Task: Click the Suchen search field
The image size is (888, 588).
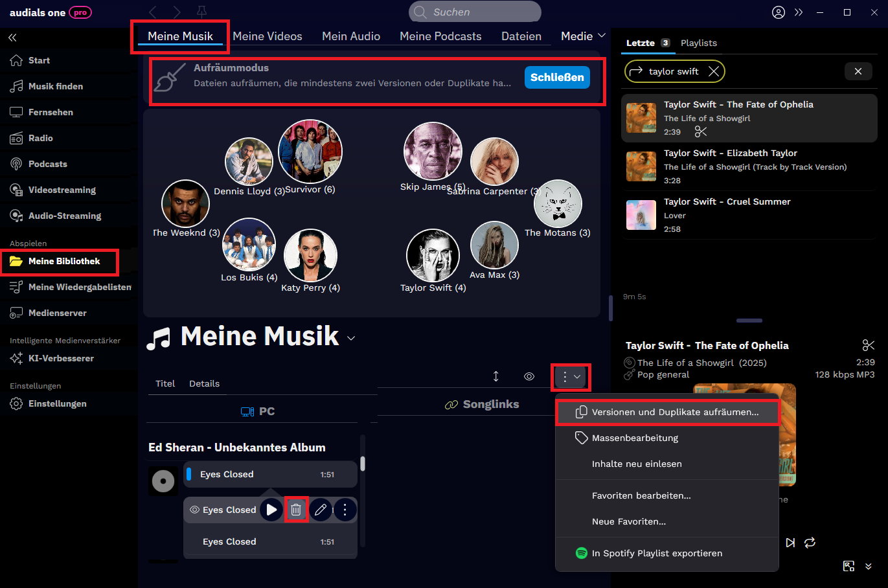Action: coord(475,12)
